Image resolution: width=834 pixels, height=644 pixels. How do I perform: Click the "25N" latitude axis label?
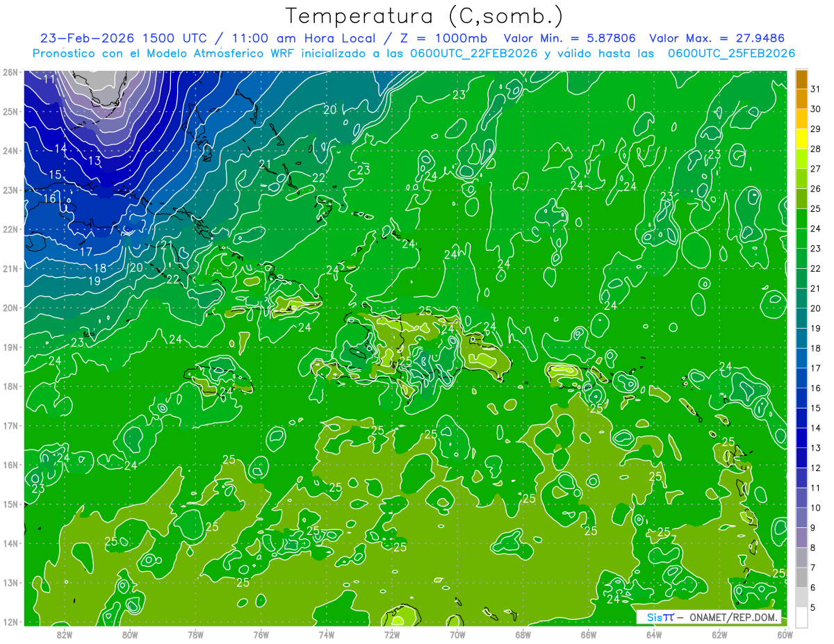[10, 111]
